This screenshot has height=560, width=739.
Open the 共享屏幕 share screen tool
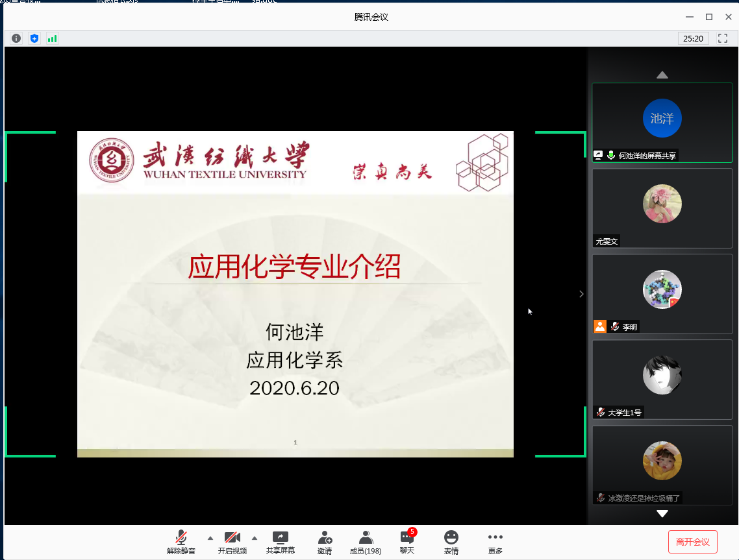280,542
